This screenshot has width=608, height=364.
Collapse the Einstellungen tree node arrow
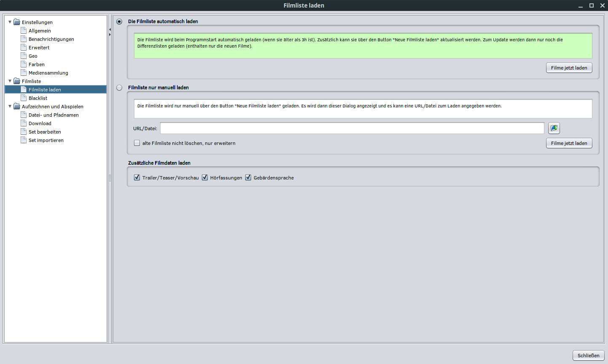pyautogui.click(x=10, y=22)
